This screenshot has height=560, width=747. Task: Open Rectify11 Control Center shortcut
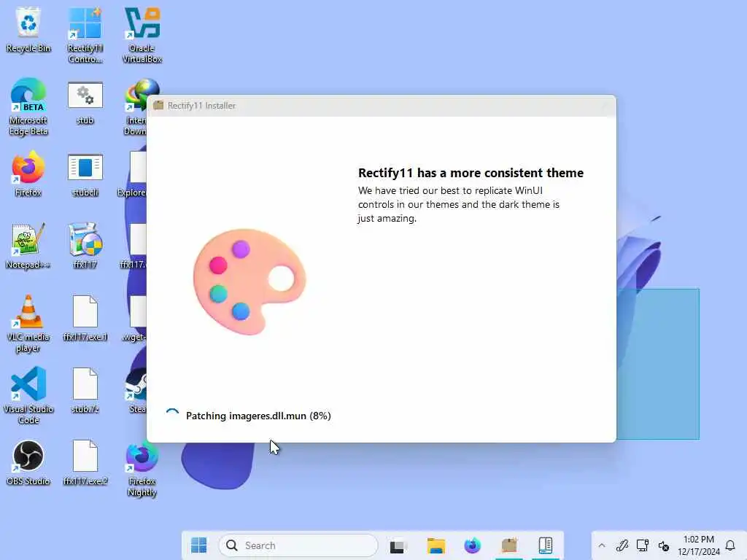click(x=85, y=35)
